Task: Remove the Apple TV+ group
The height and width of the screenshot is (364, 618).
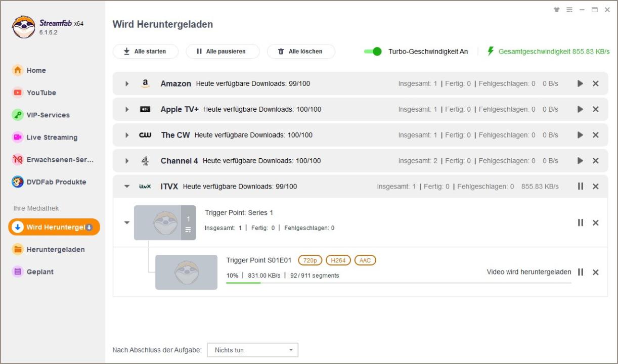Action: (x=596, y=109)
